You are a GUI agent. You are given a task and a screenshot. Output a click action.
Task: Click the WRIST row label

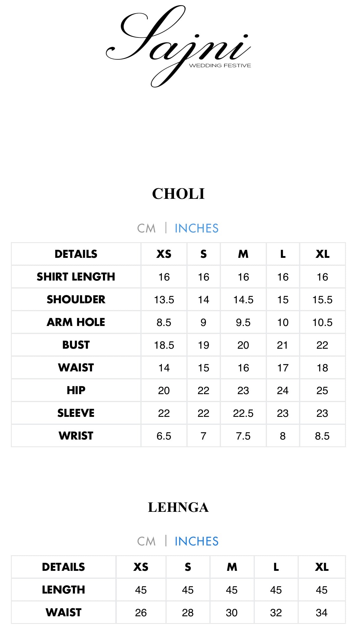click(x=76, y=436)
